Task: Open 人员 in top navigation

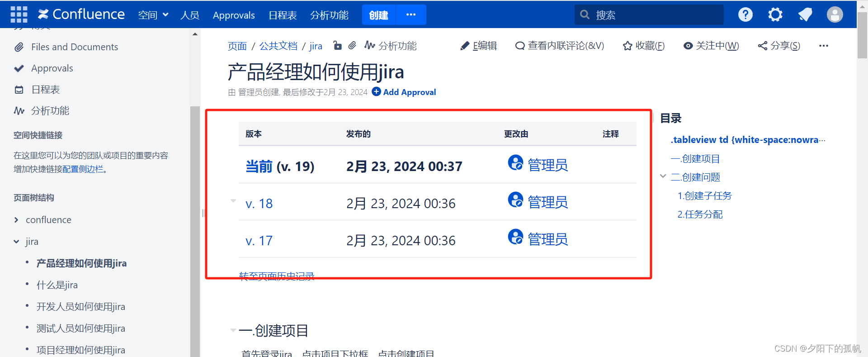Action: click(x=190, y=15)
